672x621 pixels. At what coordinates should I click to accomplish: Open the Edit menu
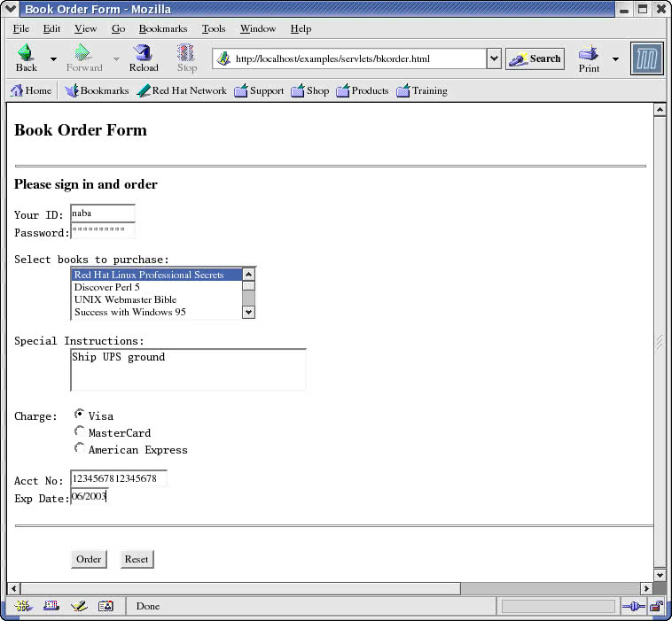click(51, 28)
